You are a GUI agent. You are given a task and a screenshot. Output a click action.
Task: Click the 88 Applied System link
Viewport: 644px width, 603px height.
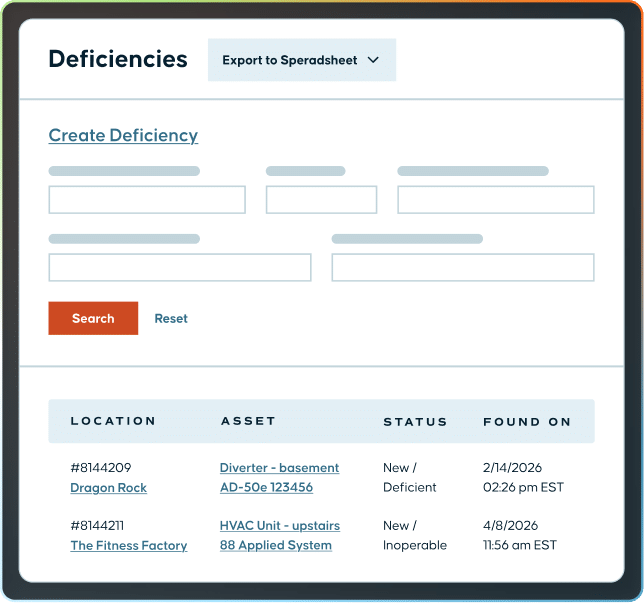coord(276,546)
